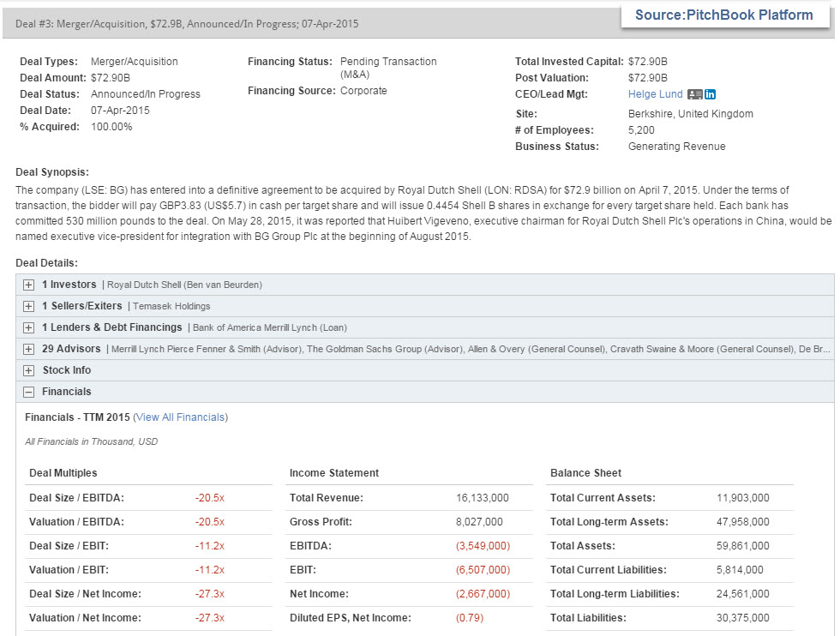Expand the 1 Sellers/Exiters section
Viewport: 840px width, 636px height.
tap(28, 307)
